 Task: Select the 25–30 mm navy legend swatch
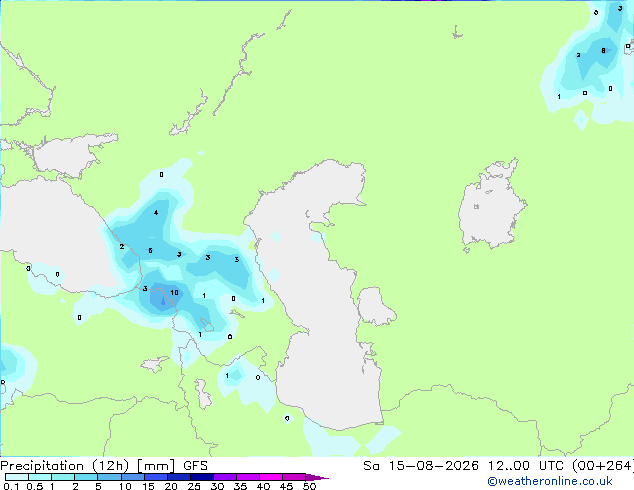coord(201,477)
